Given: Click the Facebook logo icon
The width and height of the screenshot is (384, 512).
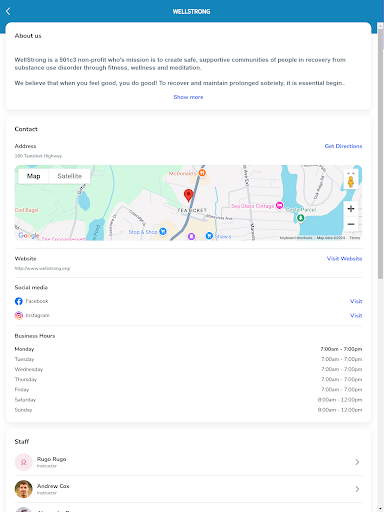Looking at the screenshot, I should pos(19,301).
